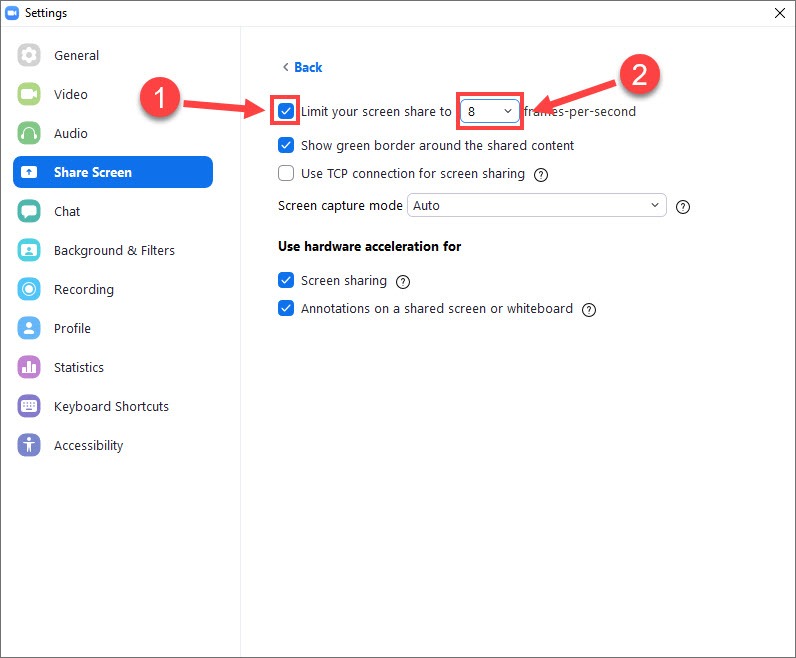Uncheck Annotations on shared screen checkbox
The image size is (796, 658).
(x=286, y=309)
